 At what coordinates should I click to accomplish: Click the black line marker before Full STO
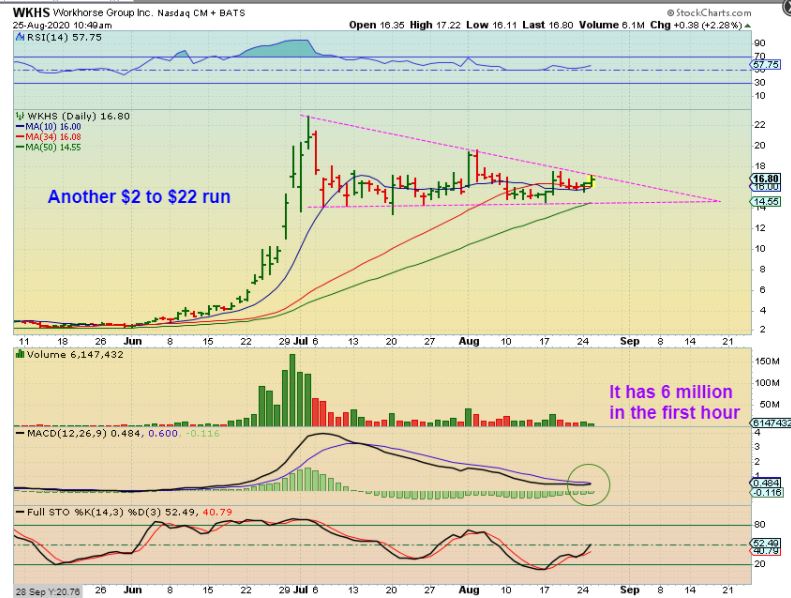(x=20, y=512)
